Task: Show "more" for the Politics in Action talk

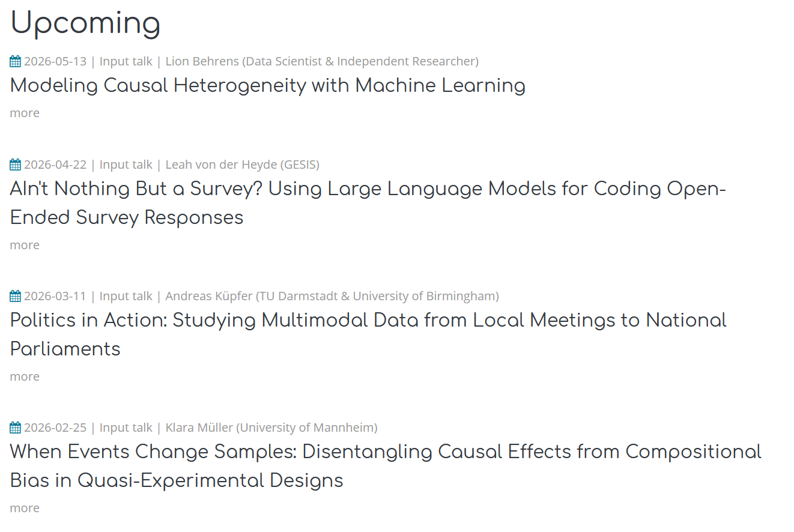Action: click(x=25, y=376)
